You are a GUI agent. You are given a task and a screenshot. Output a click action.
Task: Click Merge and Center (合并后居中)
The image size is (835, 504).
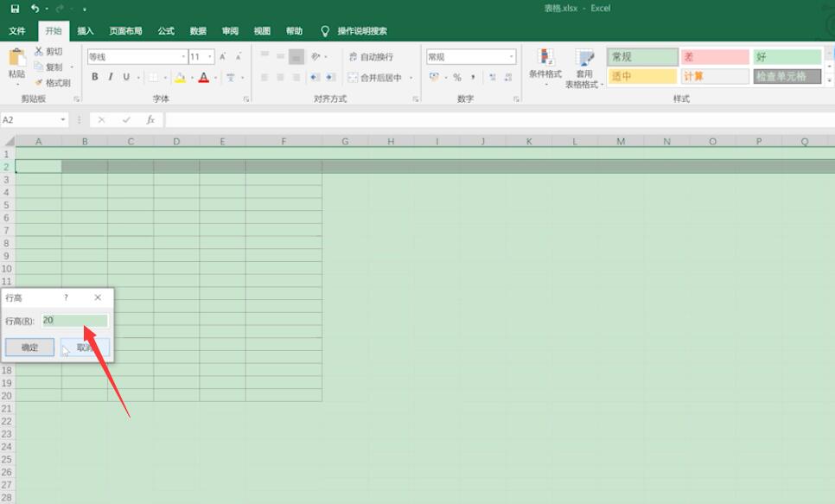pyautogui.click(x=375, y=78)
